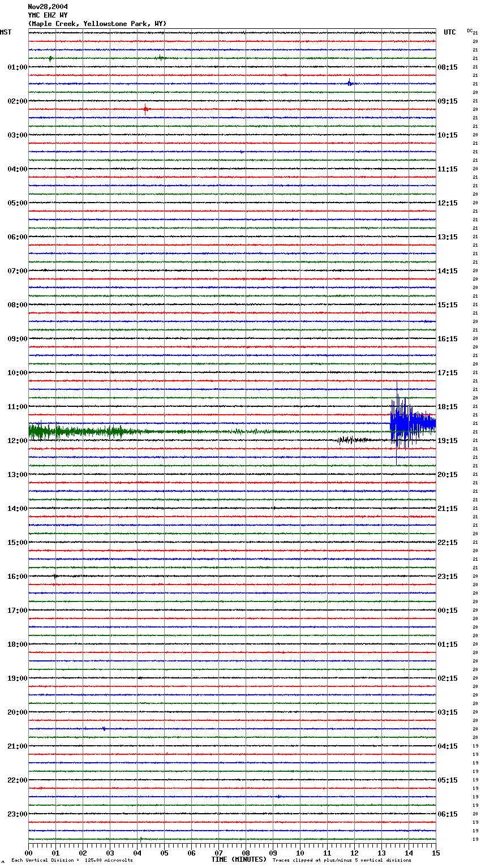The width and height of the screenshot is (481, 868).
Task: Click the '19:00' MST time label
Action: tap(18, 678)
